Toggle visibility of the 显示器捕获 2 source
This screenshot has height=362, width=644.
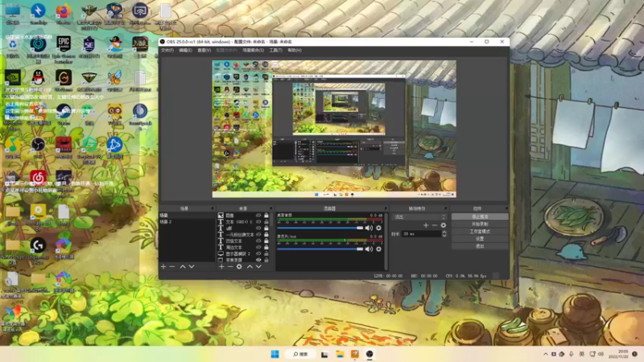pyautogui.click(x=258, y=253)
